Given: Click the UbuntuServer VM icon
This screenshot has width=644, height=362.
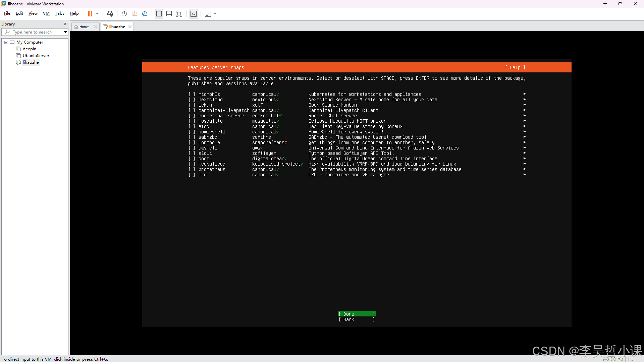Looking at the screenshot, I should 19,56.
